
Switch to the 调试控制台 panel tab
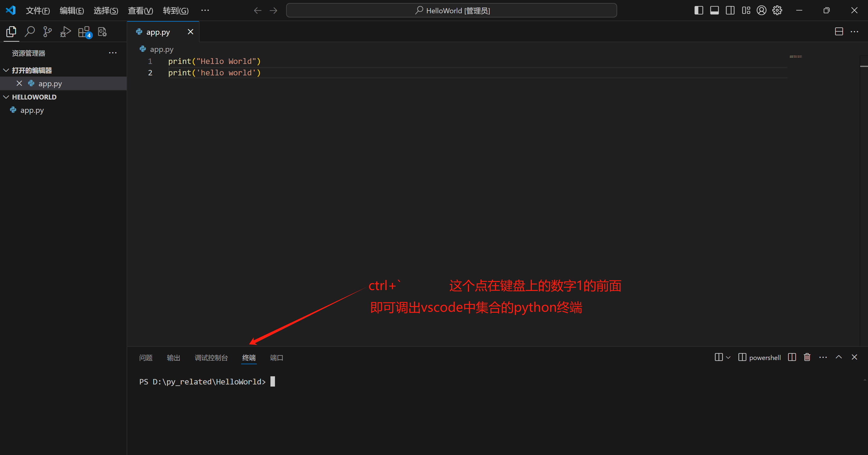pos(211,358)
